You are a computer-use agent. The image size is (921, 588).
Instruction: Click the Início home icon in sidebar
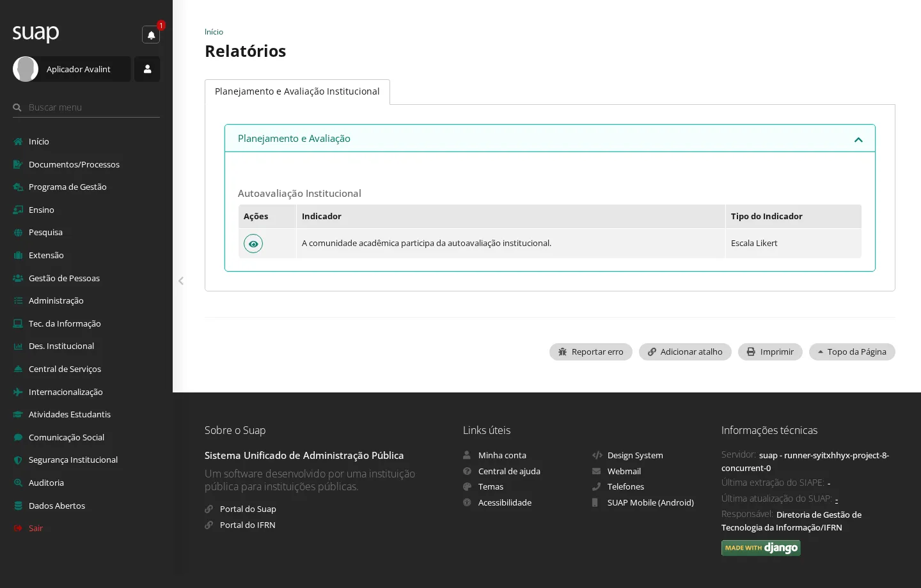click(x=18, y=141)
